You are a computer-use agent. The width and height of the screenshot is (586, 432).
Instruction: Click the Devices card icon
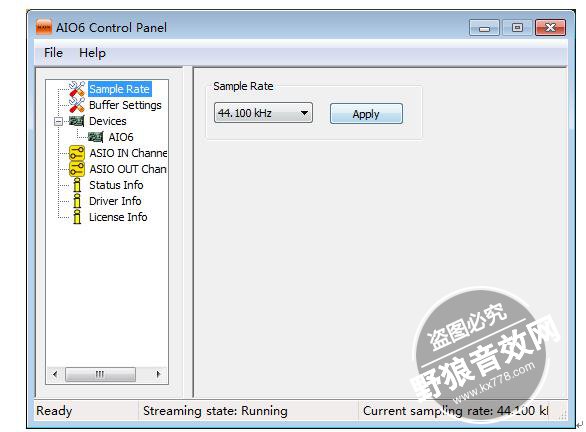click(77, 121)
